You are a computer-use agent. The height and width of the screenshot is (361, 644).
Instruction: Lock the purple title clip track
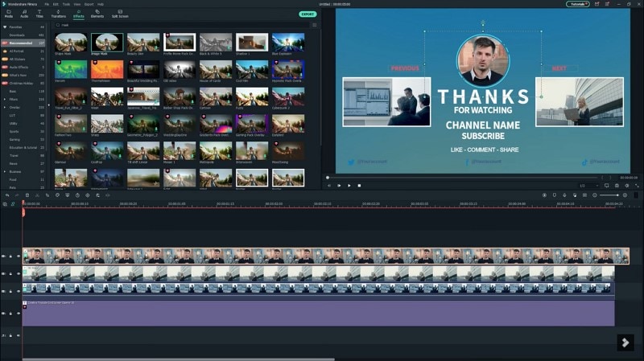pos(10,314)
